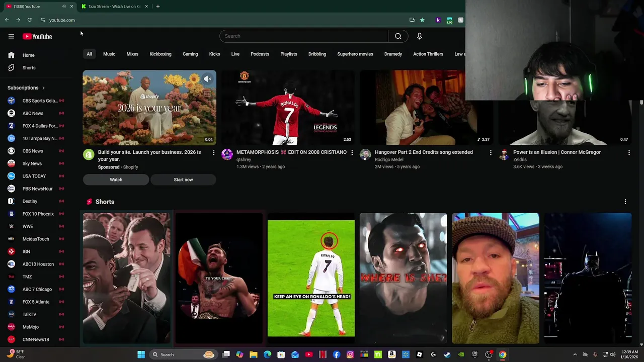
Task: Open the ABC News subscription
Action: click(x=35, y=113)
